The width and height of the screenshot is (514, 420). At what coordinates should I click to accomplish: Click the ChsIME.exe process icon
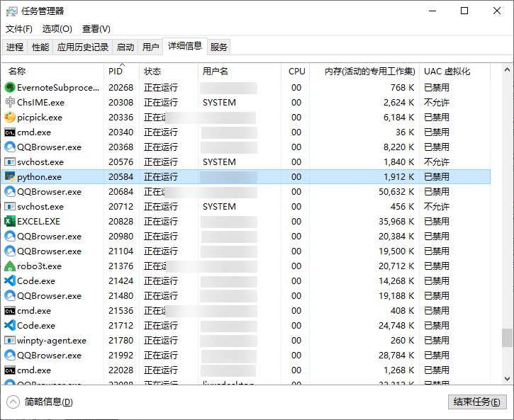click(10, 103)
